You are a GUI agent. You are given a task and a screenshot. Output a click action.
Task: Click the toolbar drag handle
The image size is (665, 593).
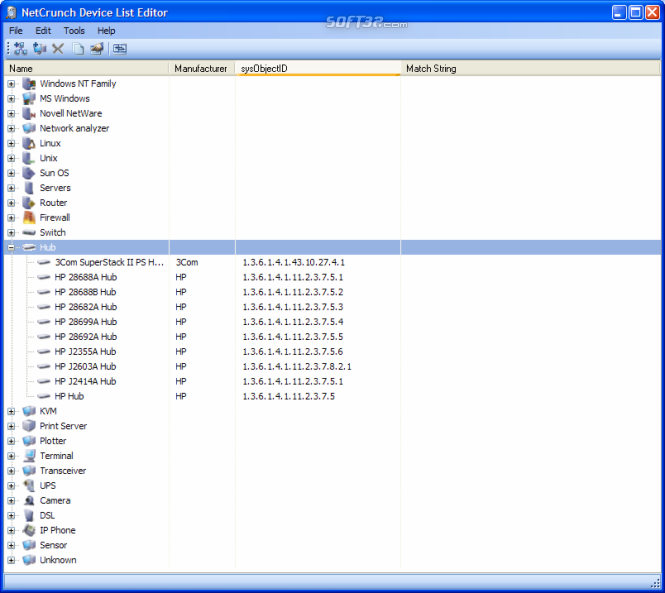[x=8, y=49]
